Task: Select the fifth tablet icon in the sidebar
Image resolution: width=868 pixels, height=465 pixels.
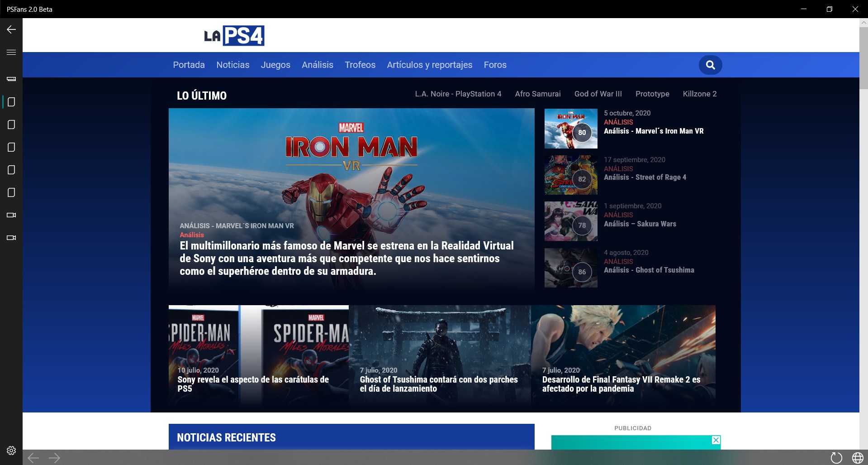Action: coord(11,192)
